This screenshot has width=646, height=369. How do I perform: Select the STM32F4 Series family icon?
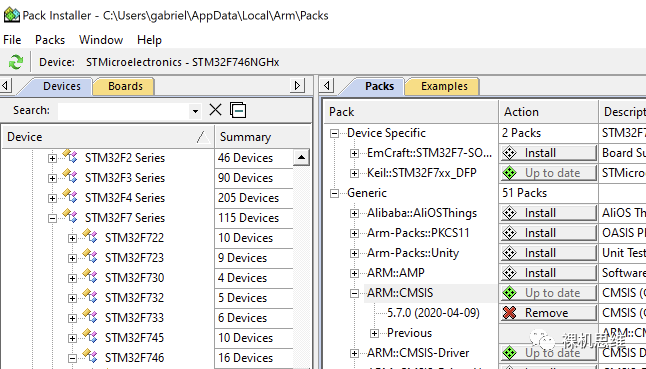pyautogui.click(x=70, y=196)
